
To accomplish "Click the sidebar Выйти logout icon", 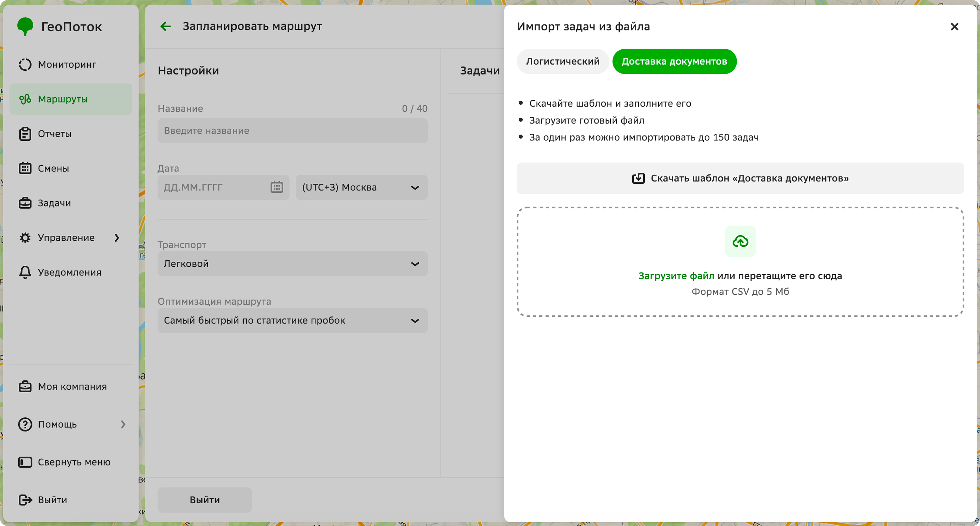I will click(x=25, y=500).
